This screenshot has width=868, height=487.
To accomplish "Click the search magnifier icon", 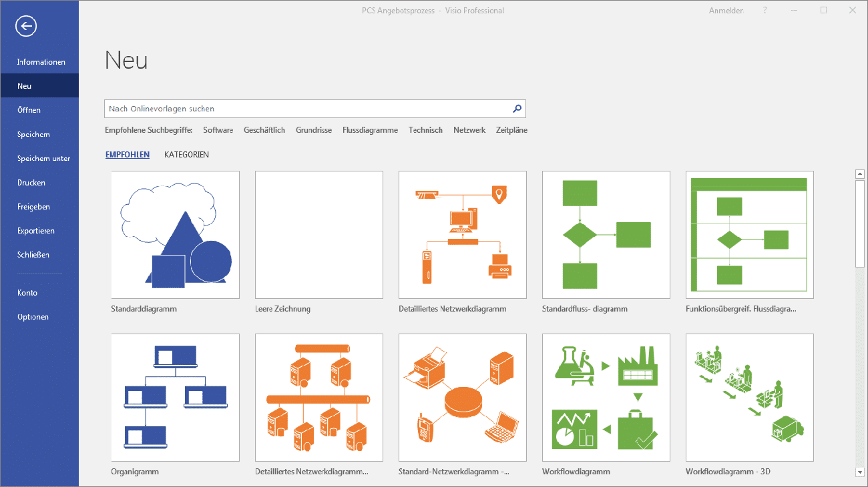I will (x=517, y=108).
